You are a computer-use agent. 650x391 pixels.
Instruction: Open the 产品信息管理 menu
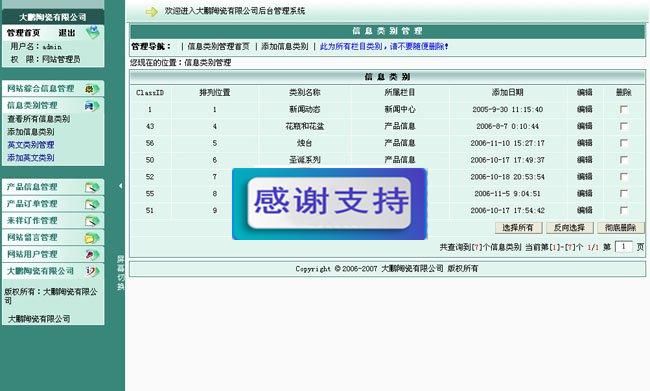(x=32, y=187)
